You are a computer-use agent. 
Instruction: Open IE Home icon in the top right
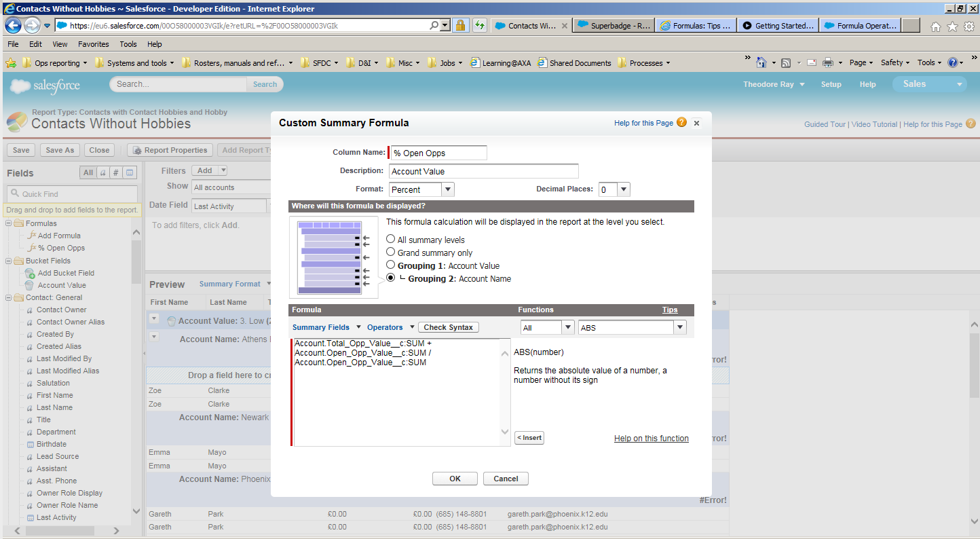pyautogui.click(x=936, y=26)
